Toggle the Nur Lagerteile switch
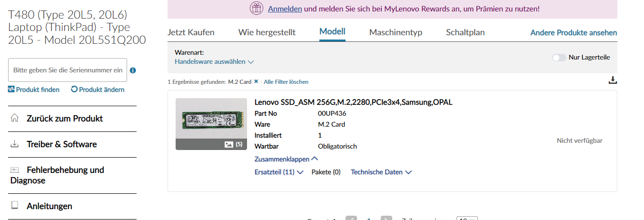644x220 pixels. (559, 58)
